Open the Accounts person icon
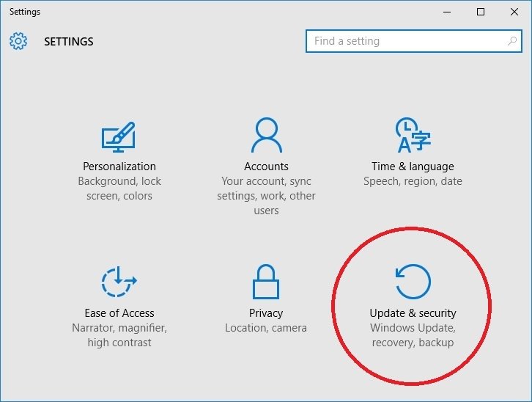This screenshot has width=532, height=402. [266, 135]
